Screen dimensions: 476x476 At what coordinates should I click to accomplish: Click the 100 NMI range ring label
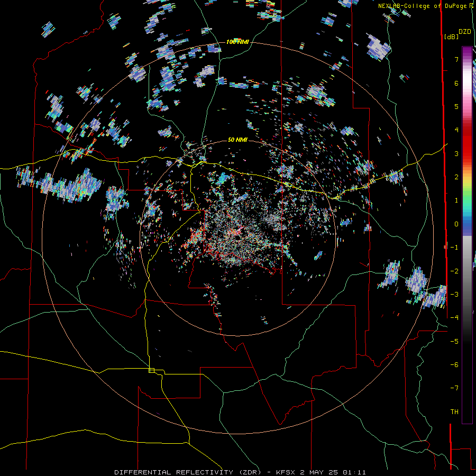(x=237, y=42)
